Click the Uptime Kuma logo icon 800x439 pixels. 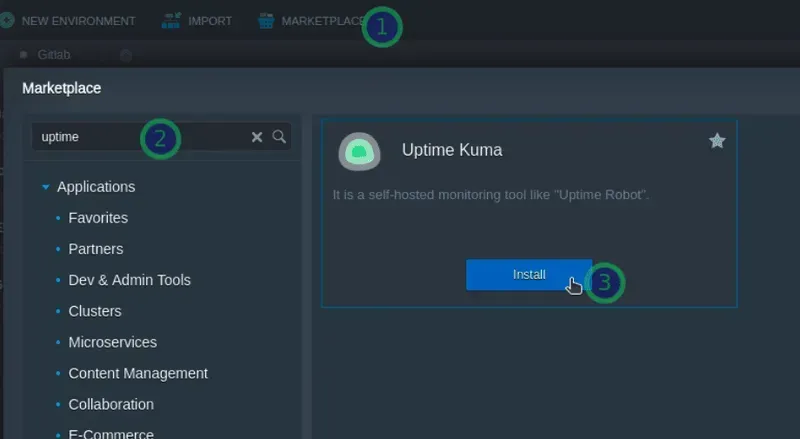359,151
